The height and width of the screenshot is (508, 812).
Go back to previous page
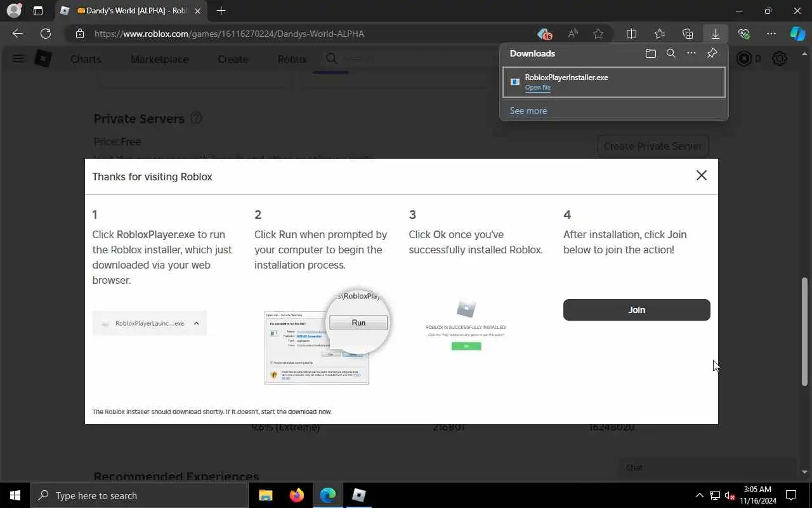pos(18,34)
